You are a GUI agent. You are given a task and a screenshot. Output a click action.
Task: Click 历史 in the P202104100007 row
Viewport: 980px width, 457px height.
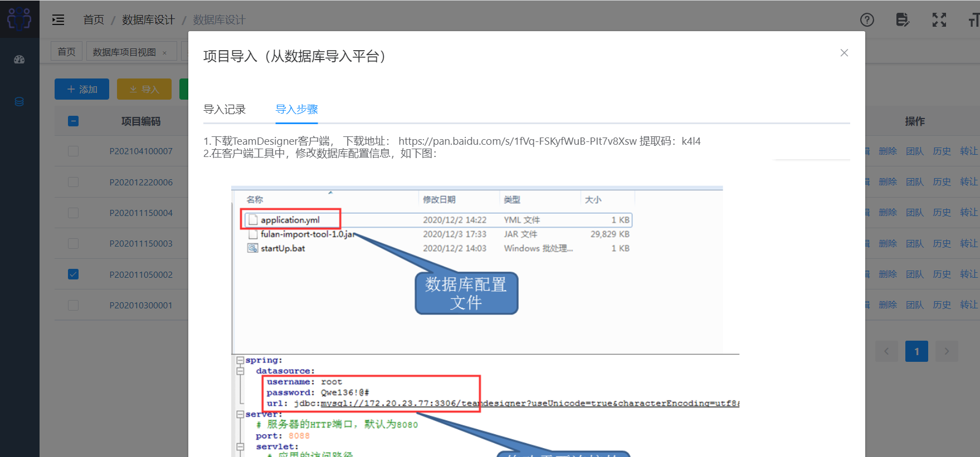pos(942,151)
